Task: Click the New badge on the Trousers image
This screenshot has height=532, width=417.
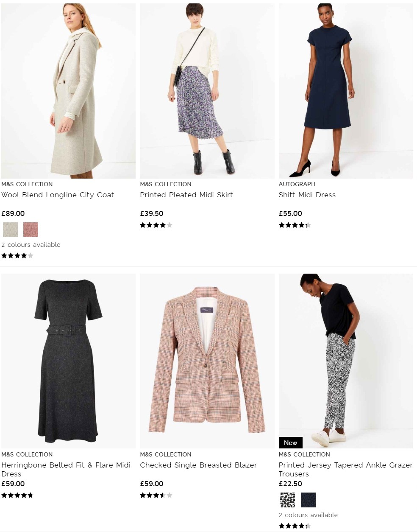Action: 290,442
